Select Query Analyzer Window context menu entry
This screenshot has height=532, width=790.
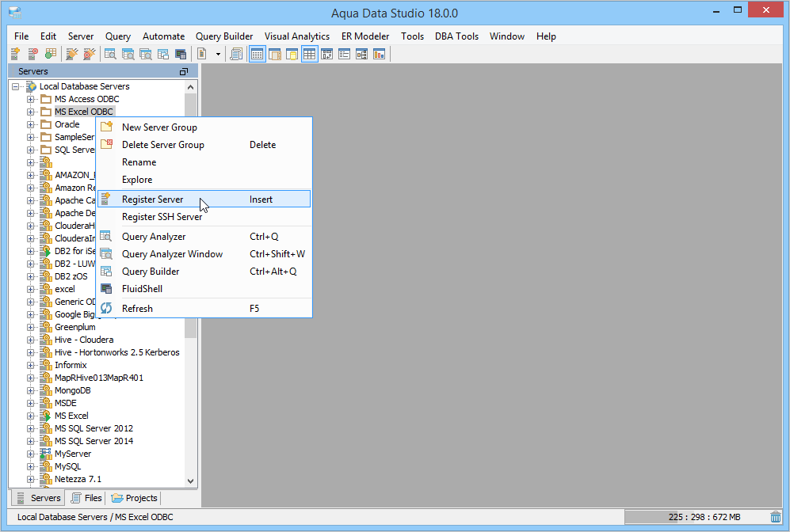[x=204, y=254]
